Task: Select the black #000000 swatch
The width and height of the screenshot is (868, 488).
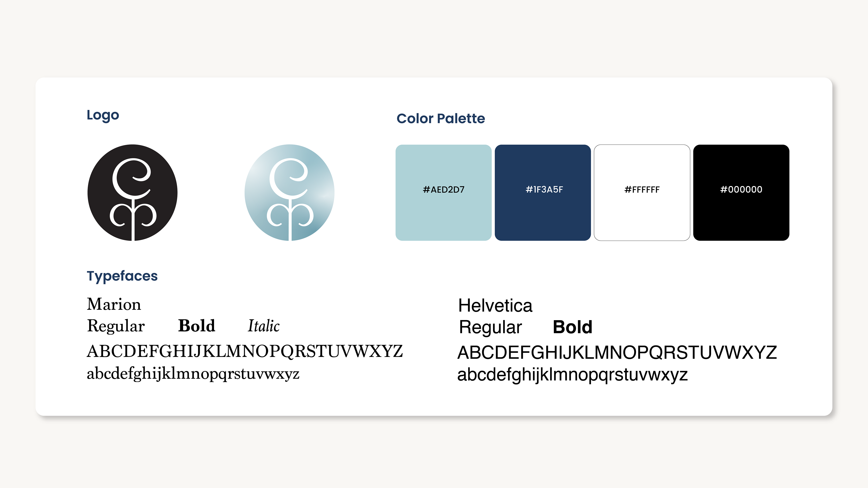Action: (x=741, y=193)
